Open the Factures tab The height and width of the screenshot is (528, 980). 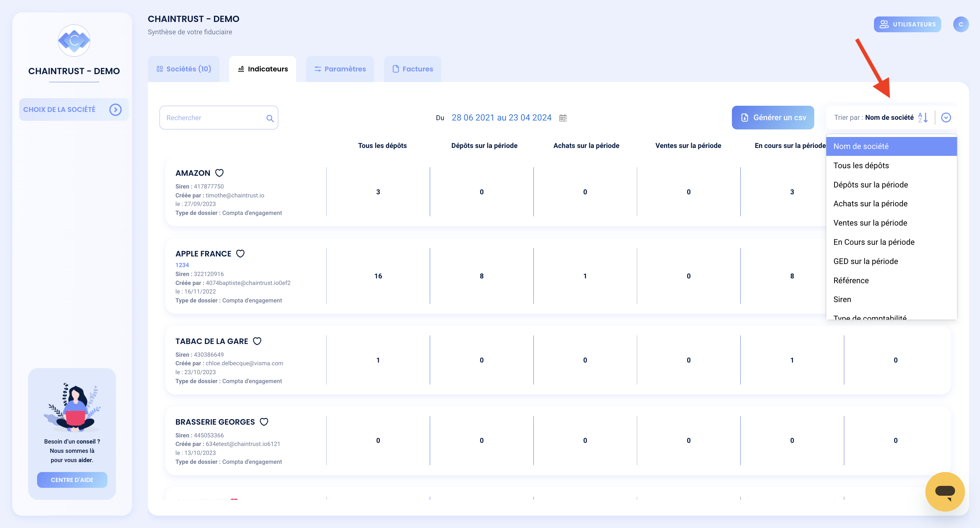point(412,69)
